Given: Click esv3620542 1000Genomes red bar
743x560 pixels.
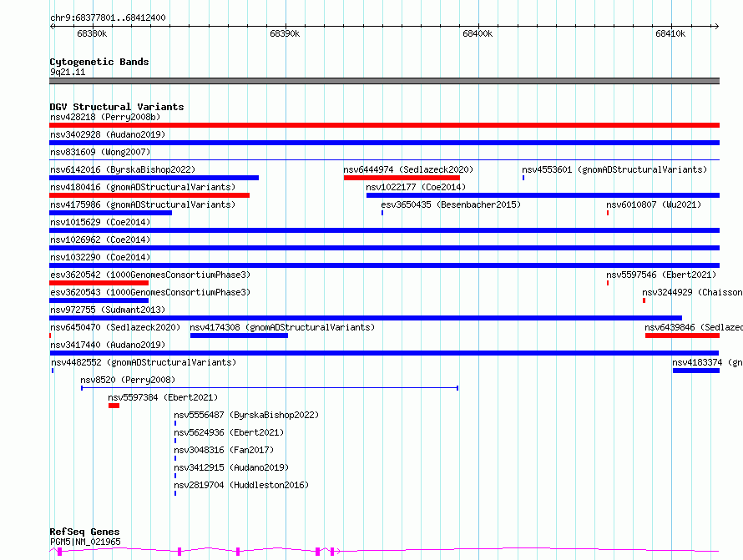Looking at the screenshot, I should [99, 283].
